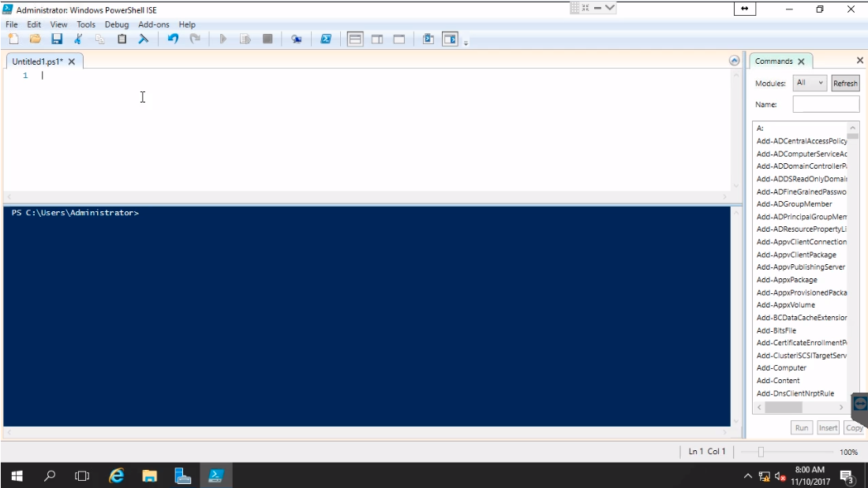Click the Save script icon
This screenshot has width=868, height=488.
pyautogui.click(x=57, y=39)
